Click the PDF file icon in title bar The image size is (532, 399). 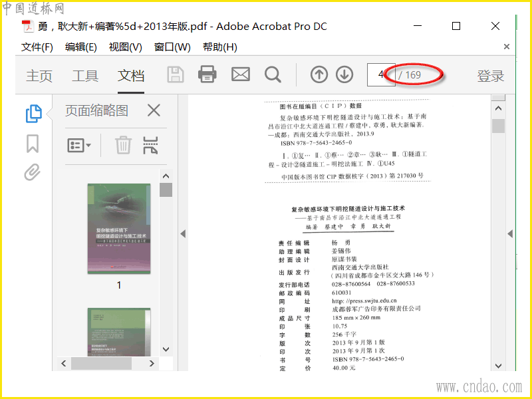(x=27, y=27)
